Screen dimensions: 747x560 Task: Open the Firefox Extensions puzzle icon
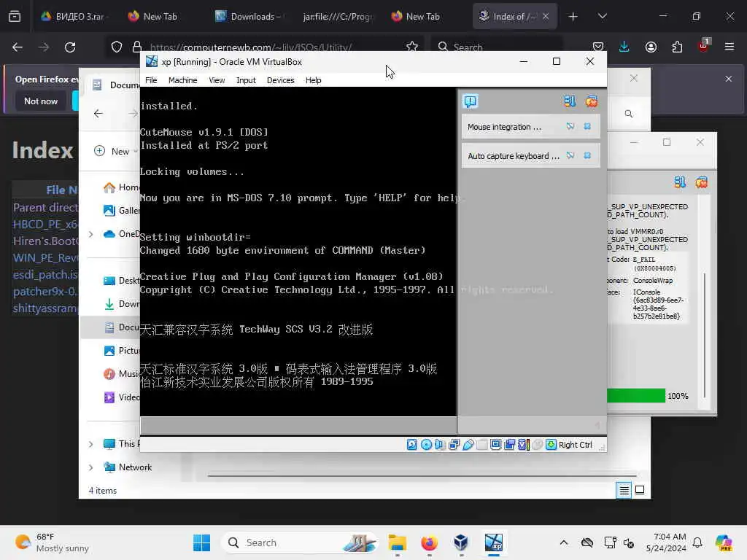pos(677,47)
